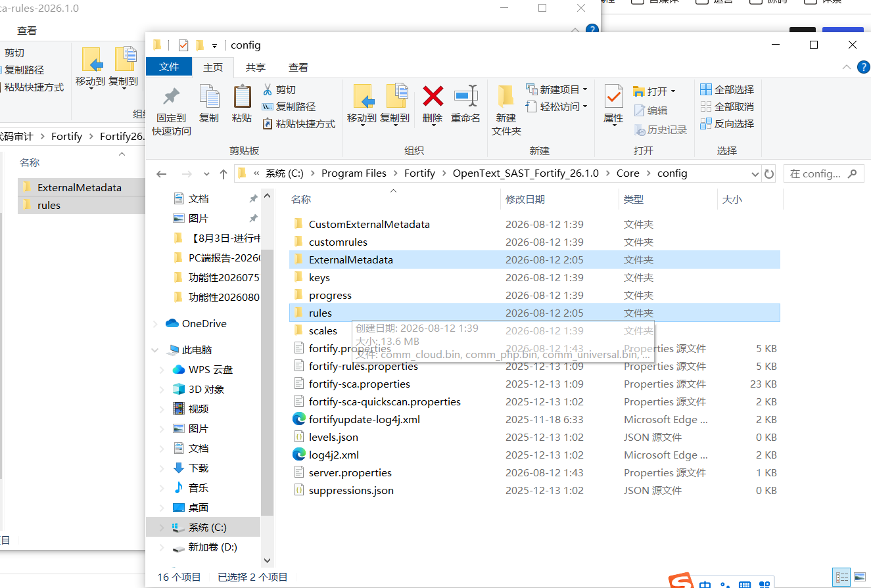Viewport: 871px width, 588px height.
Task: Delete selected items with red X 删除
Action: click(433, 97)
